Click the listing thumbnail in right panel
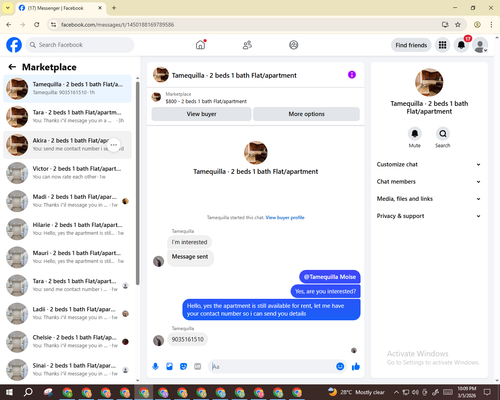 coord(429,82)
